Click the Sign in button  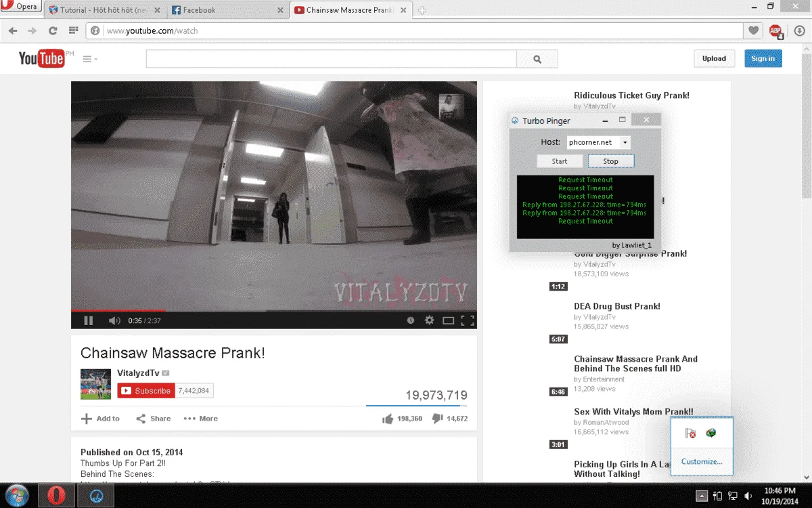click(x=763, y=58)
